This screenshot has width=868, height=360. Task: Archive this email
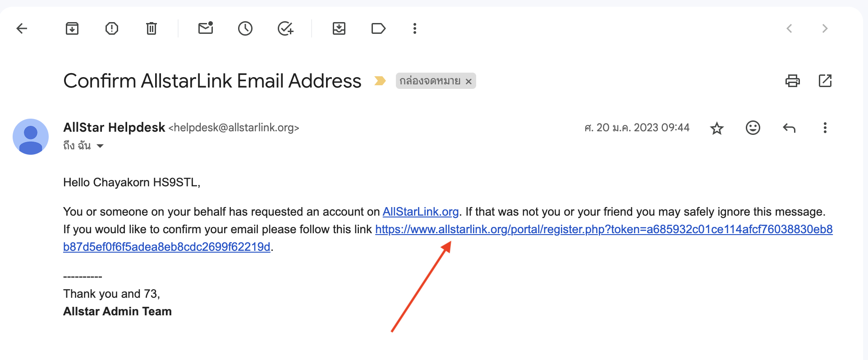point(72,29)
